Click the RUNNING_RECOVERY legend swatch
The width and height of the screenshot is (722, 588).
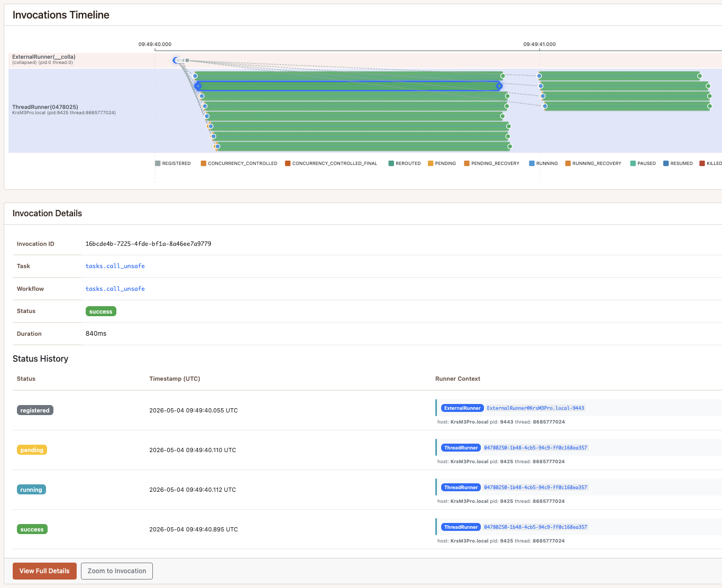pyautogui.click(x=568, y=163)
